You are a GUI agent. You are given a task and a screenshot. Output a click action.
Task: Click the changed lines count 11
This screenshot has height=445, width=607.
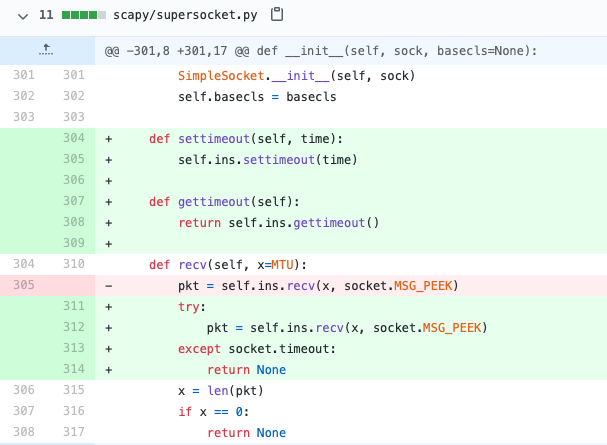click(46, 15)
